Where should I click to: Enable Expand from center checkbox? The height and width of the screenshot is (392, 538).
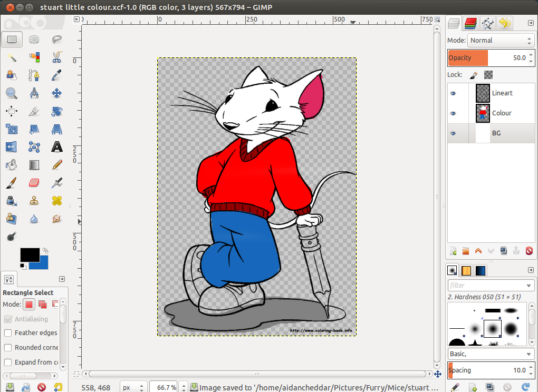8,362
